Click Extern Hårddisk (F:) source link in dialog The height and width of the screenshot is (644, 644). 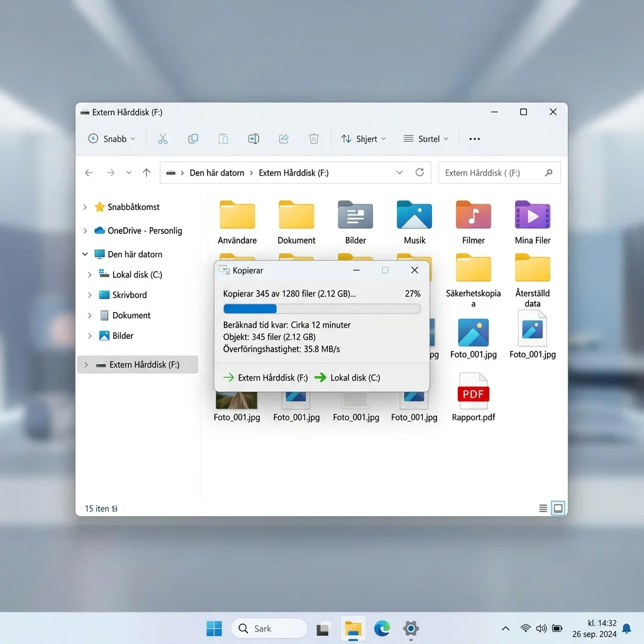[273, 377]
